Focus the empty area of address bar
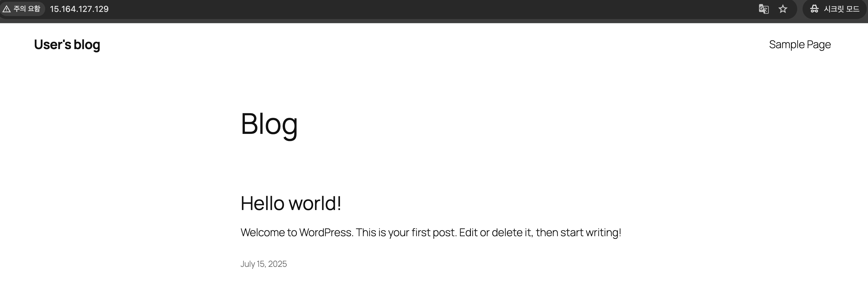This screenshot has width=868, height=285. (x=431, y=9)
